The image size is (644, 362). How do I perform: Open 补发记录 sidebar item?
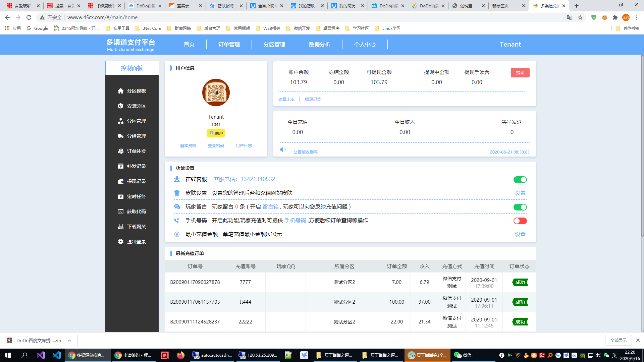[132, 166]
